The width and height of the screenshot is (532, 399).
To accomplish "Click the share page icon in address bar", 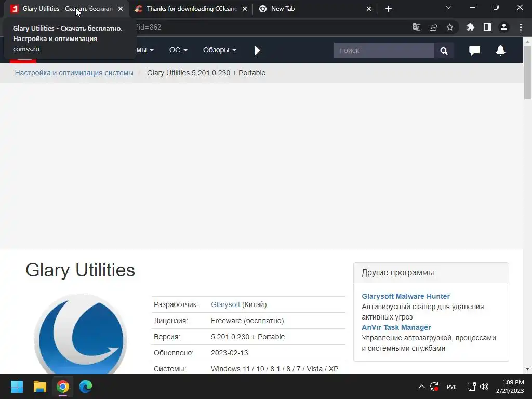I will click(433, 27).
